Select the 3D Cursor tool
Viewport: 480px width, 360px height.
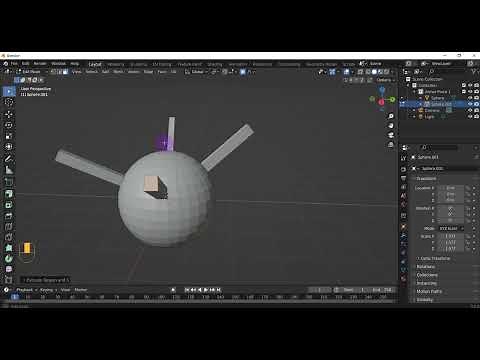[x=9, y=102]
